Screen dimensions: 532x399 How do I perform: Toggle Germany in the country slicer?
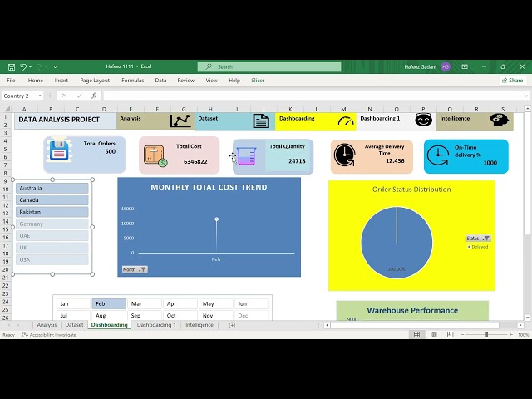coord(52,224)
